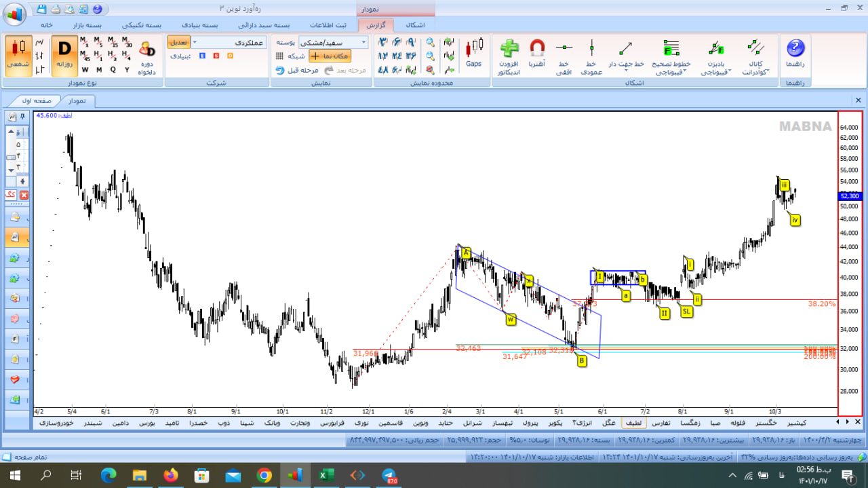Viewport: 868px width, 488px height.
Task: Switch to the shapes (اشکال) ribbon tab
Action: (415, 24)
